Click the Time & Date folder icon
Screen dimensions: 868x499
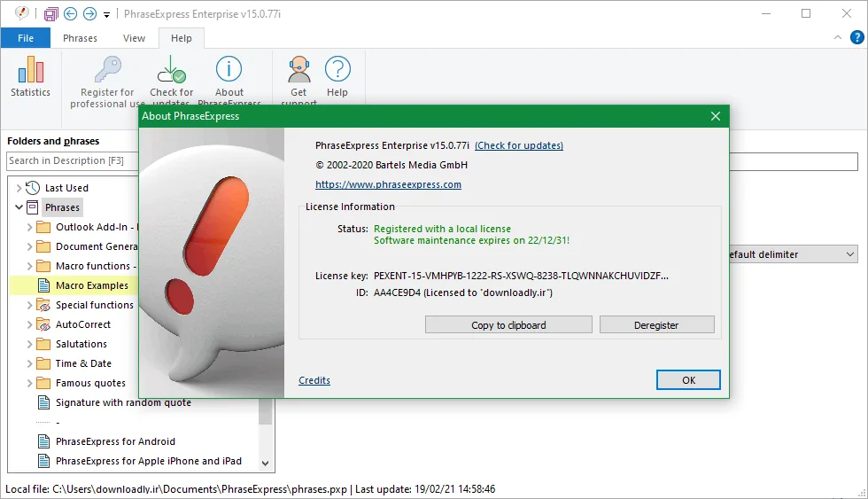coord(43,363)
